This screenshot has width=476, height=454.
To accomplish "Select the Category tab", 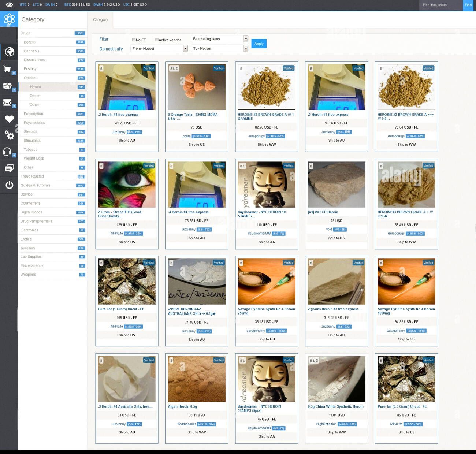I will click(x=100, y=20).
